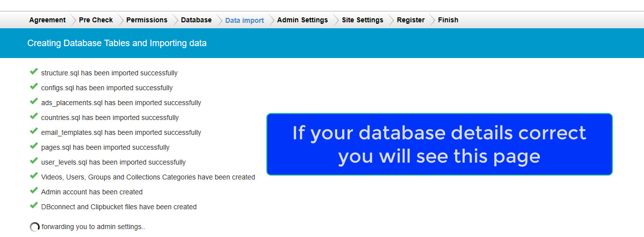Screen dimensions: 644x237
Task: Click the 'countries.sql has been imported successfully' line
Action: point(110,118)
